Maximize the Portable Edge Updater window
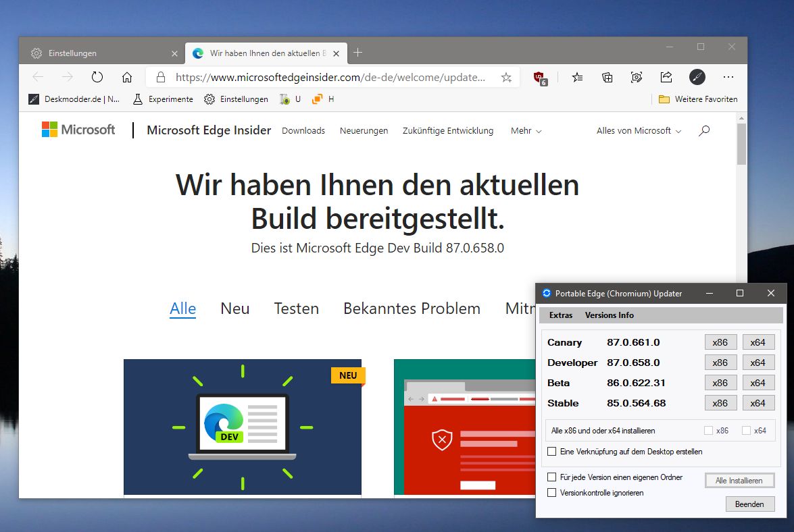794x532 pixels. click(740, 293)
